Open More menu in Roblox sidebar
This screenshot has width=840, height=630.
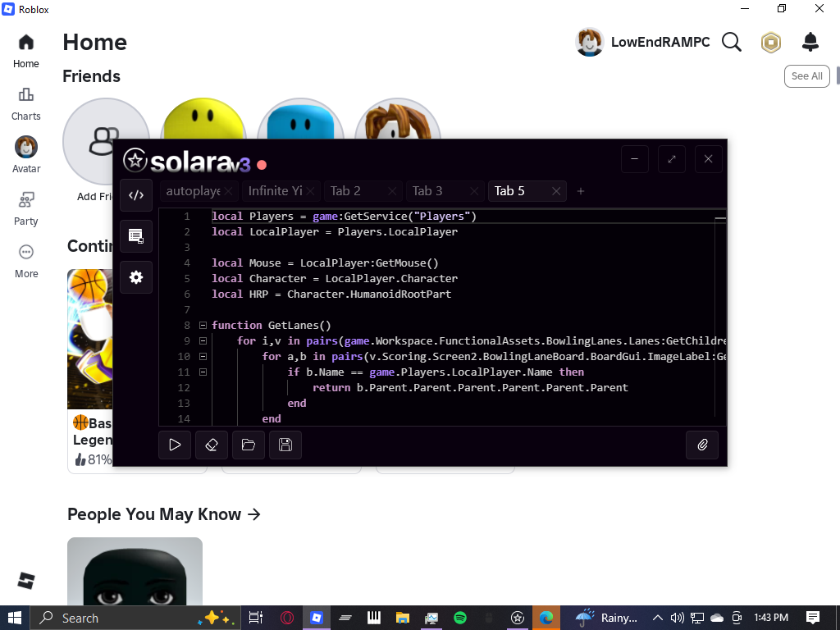[25, 262]
